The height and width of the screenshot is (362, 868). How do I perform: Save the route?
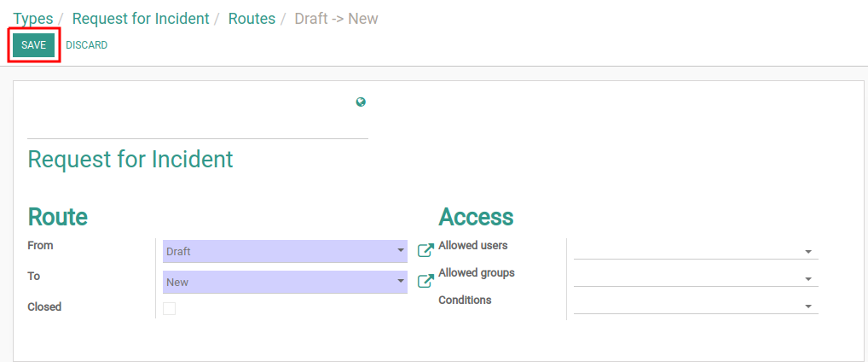[x=34, y=45]
